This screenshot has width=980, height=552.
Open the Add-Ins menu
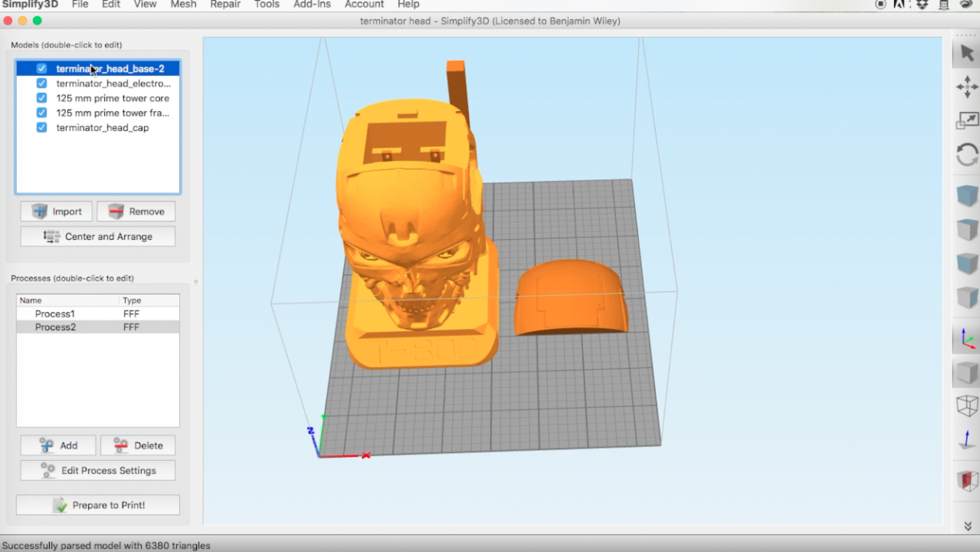coord(312,5)
